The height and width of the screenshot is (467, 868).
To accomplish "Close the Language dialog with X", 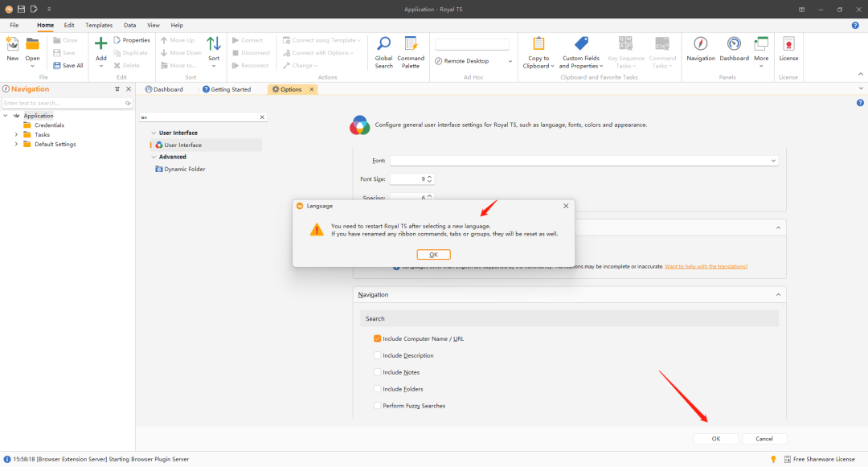I will click(566, 206).
